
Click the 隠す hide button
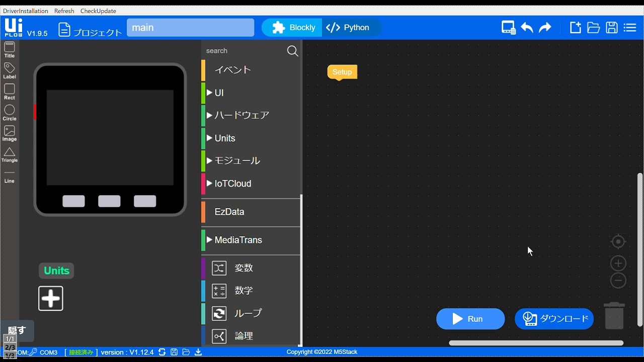pos(17,330)
